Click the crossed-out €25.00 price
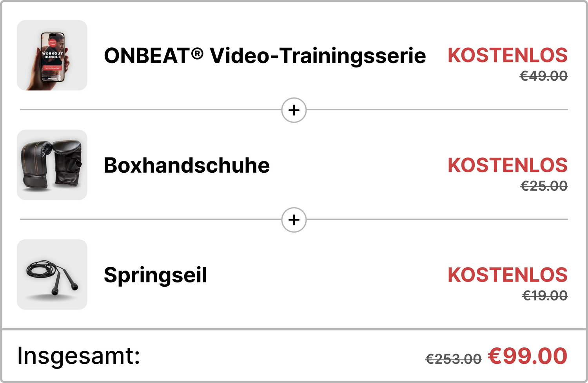This screenshot has height=383, width=588. pyautogui.click(x=544, y=186)
